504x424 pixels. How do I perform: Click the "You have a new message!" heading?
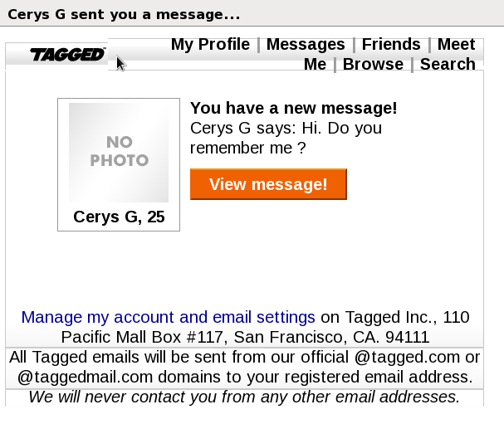point(294,108)
